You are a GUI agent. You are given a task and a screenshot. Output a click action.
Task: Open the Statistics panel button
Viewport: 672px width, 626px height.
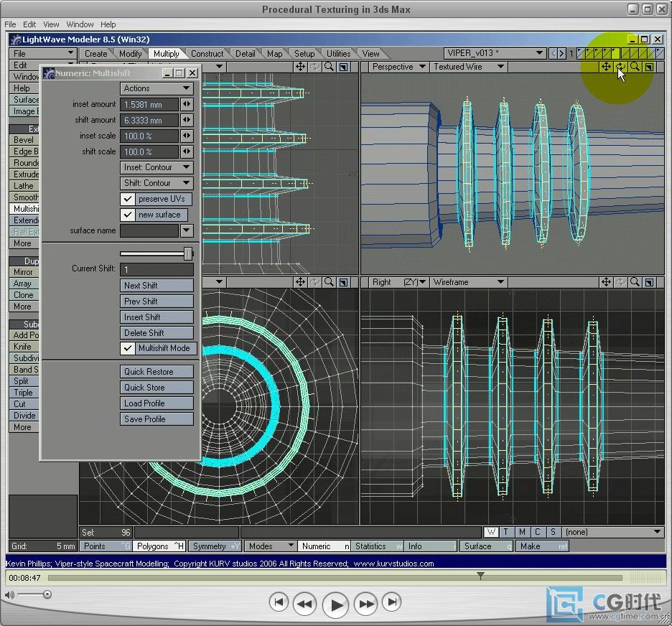(x=377, y=546)
